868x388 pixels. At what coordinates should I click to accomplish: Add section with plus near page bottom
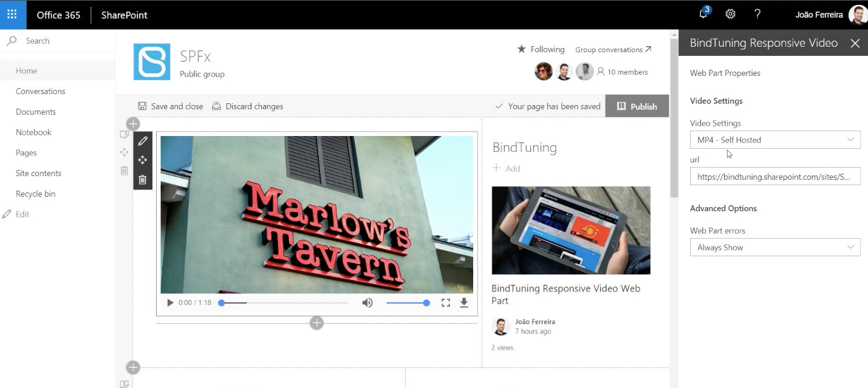(x=133, y=367)
